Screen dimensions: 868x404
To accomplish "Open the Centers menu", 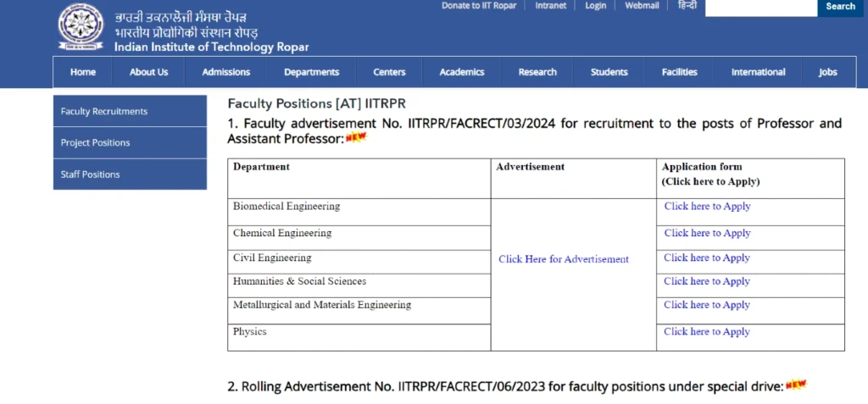I will click(389, 72).
